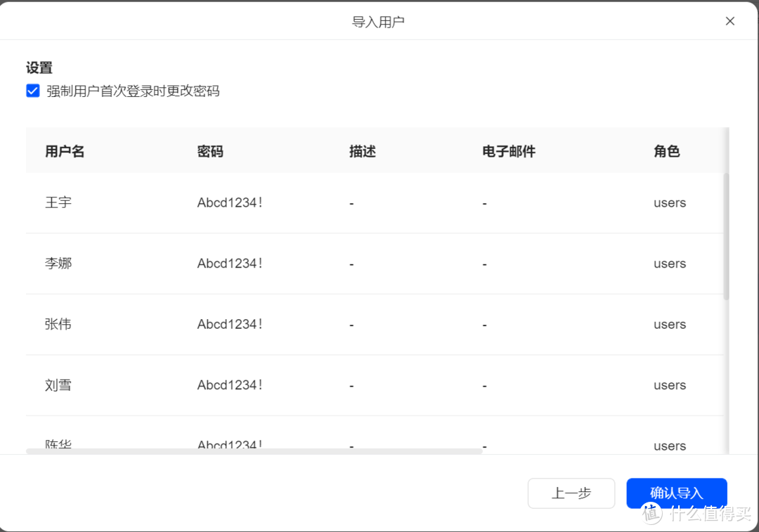Select the 用户名 column header
The height and width of the screenshot is (532, 759).
point(65,150)
